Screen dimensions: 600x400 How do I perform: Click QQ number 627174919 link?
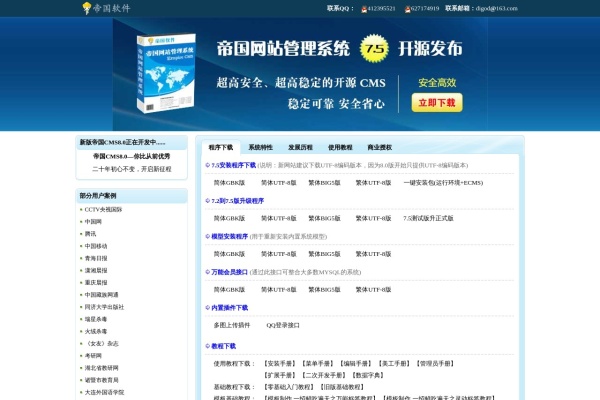pyautogui.click(x=425, y=8)
